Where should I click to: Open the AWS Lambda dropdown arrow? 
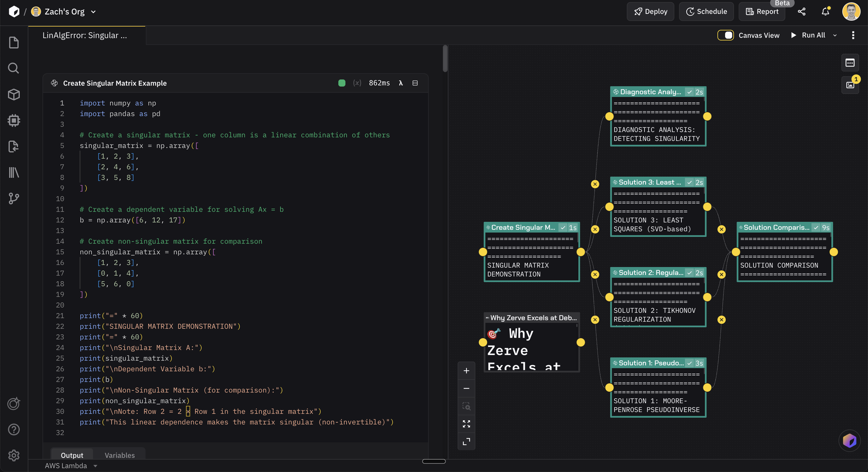(95, 466)
